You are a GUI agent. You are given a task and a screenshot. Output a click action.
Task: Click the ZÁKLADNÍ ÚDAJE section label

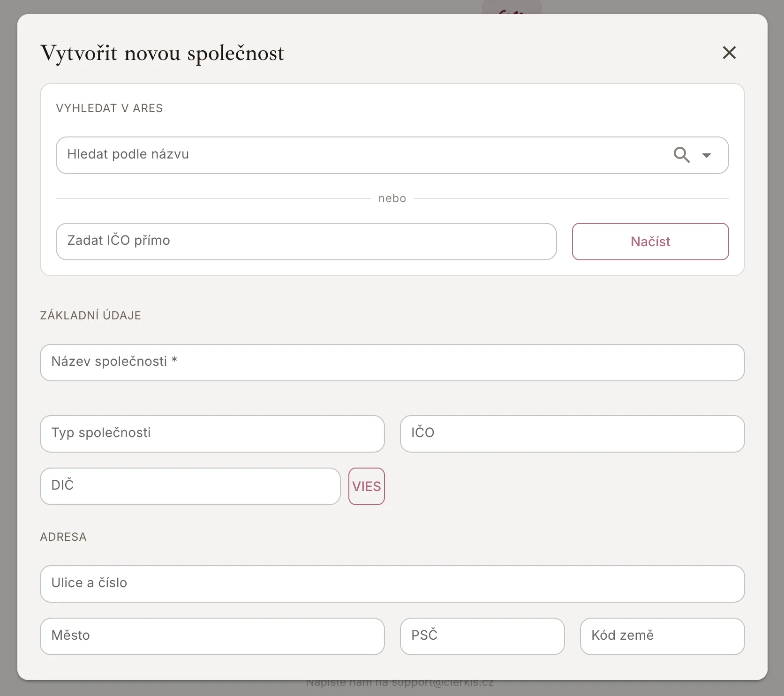coord(90,315)
